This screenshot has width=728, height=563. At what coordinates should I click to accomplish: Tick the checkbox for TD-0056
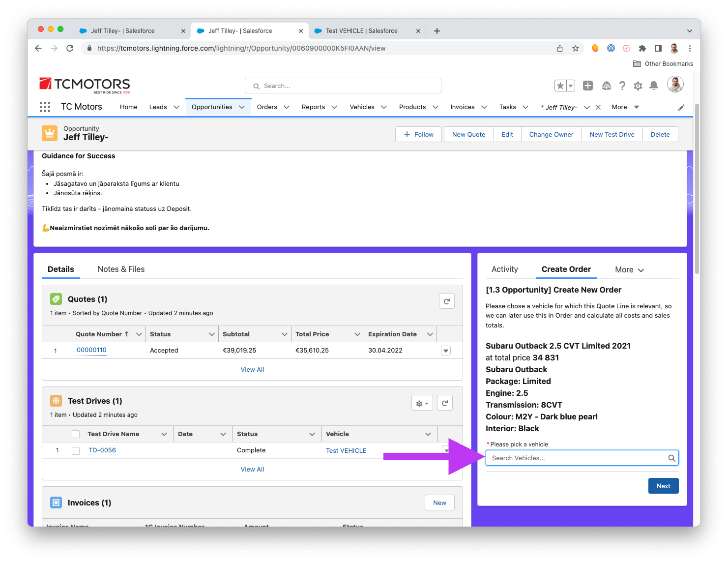(x=76, y=451)
